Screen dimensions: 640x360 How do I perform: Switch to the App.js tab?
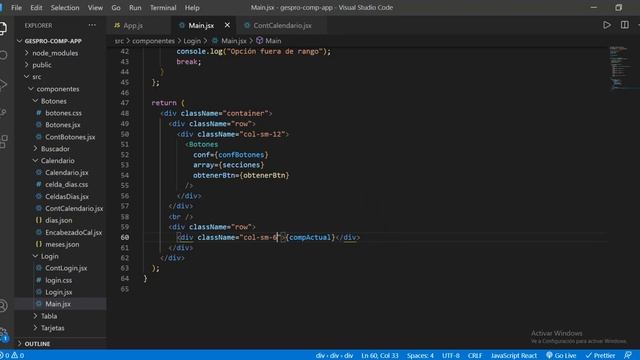tap(138, 25)
